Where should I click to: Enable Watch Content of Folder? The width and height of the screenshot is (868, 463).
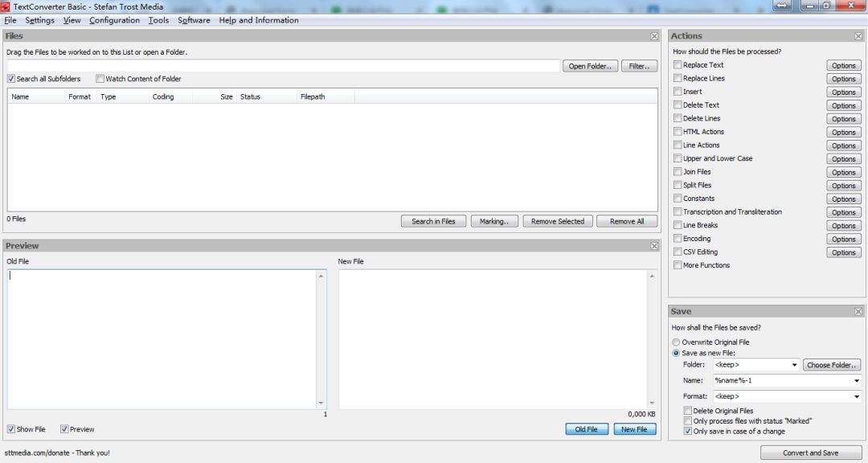click(x=100, y=79)
